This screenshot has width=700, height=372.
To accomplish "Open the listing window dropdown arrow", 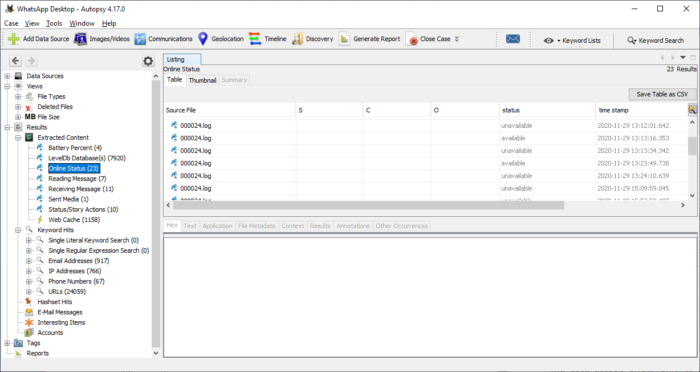I will [x=683, y=58].
